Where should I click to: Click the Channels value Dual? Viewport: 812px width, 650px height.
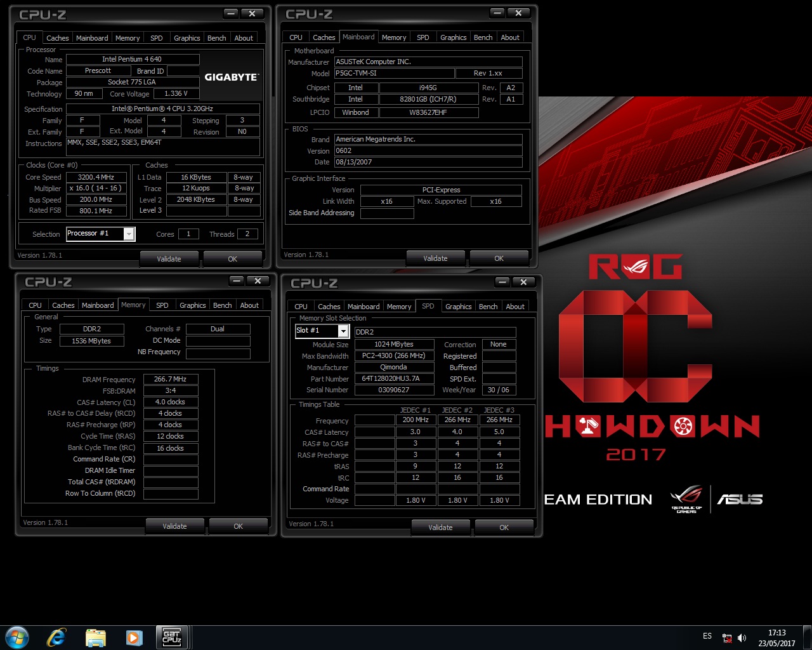(218, 329)
